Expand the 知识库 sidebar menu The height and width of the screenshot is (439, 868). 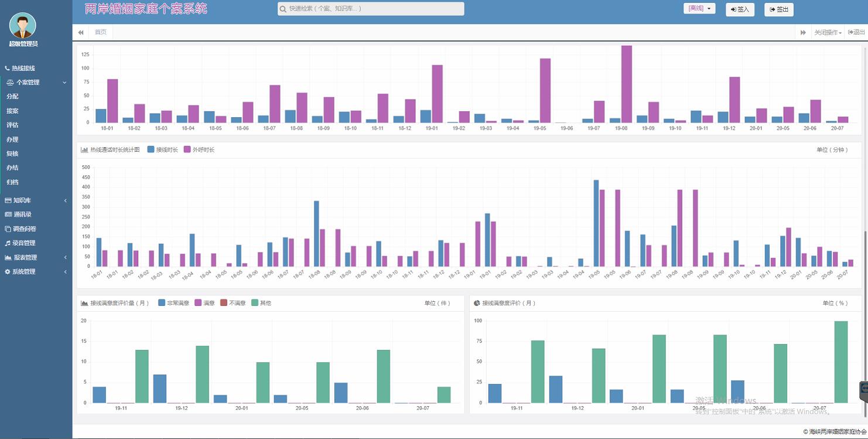click(x=36, y=200)
